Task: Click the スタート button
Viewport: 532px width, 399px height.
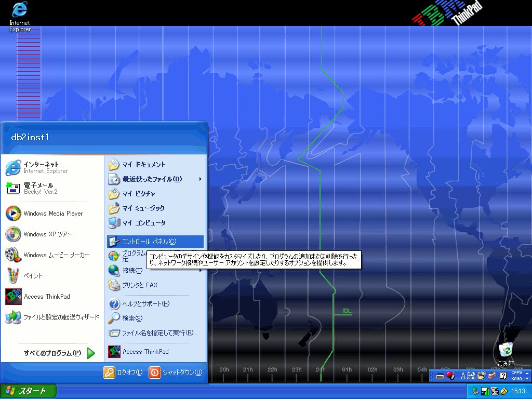Action: 28,391
